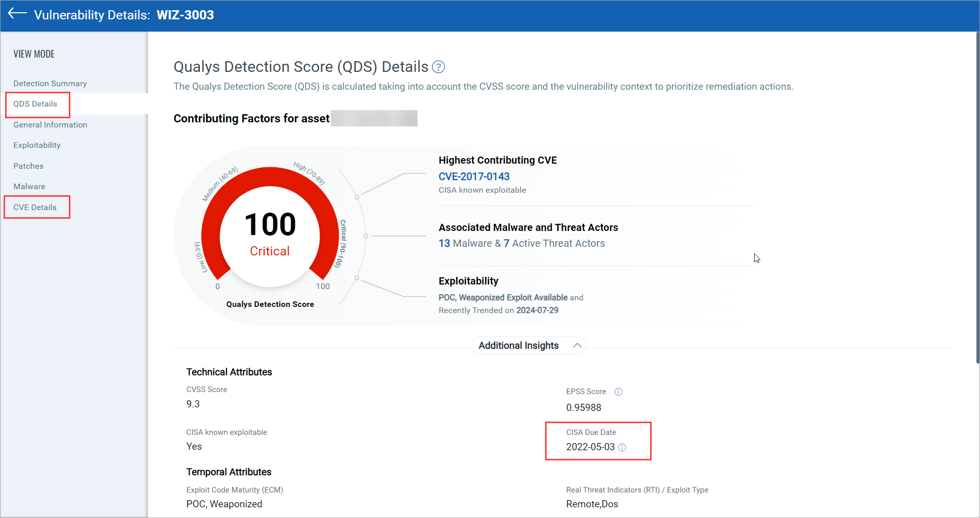Collapse the Additional Insights chevron

(577, 346)
